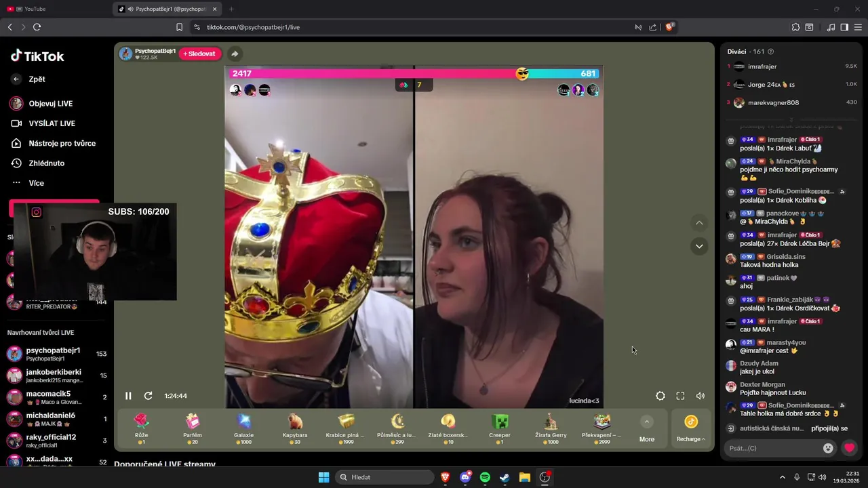
Task: Toggle the browser sidebar panel
Action: click(x=844, y=27)
